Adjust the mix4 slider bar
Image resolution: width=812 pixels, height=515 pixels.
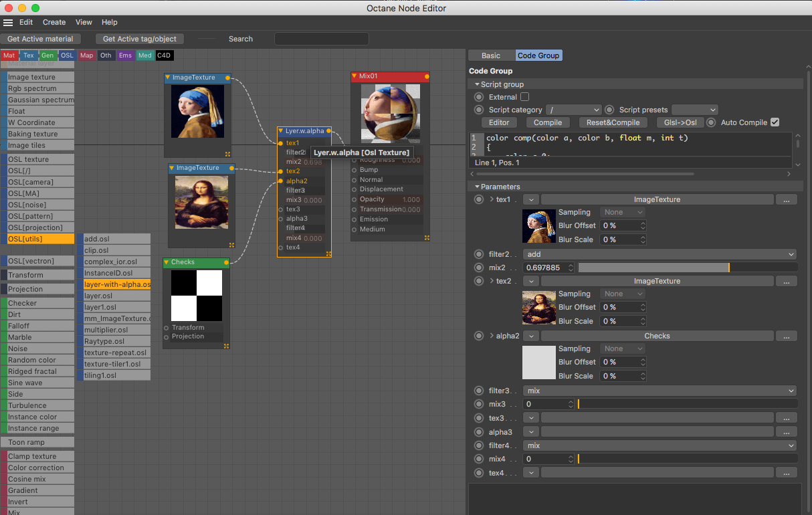point(688,459)
